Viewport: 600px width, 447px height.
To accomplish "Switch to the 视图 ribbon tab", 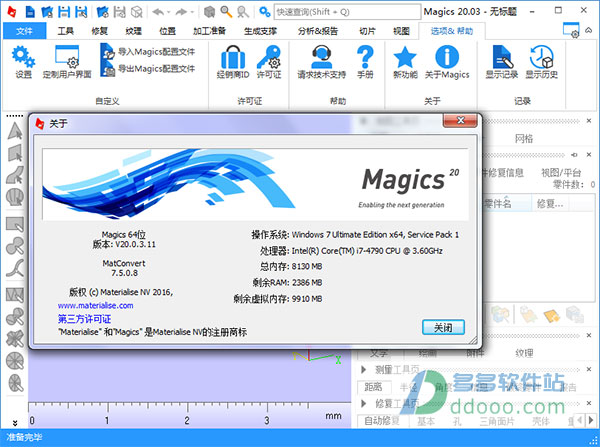I will pos(401,31).
